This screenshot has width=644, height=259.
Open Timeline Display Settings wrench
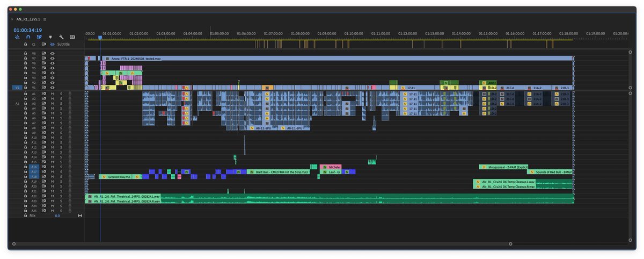click(61, 37)
